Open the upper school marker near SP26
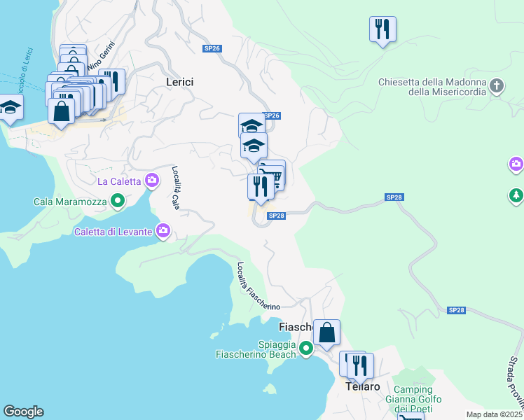Image resolution: width=524 pixels, height=420 pixels. coord(251,126)
